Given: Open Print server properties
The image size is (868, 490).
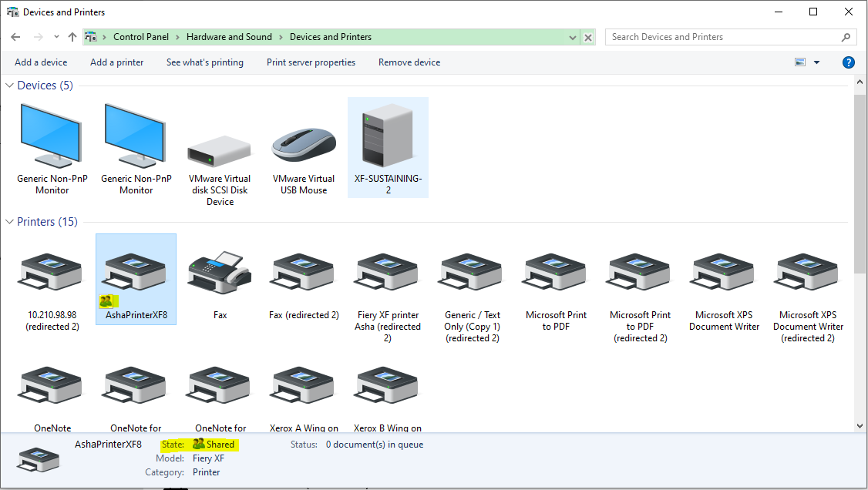Looking at the screenshot, I should [311, 62].
